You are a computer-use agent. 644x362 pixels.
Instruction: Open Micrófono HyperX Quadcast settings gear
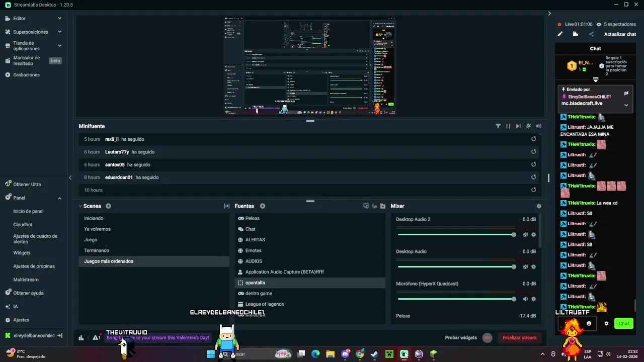tap(534, 299)
